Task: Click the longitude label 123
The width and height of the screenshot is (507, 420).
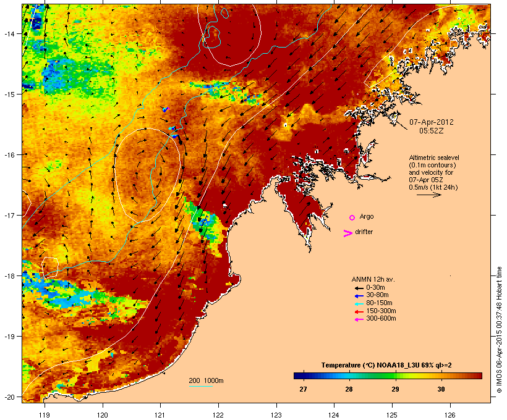Action: pyautogui.click(x=276, y=415)
